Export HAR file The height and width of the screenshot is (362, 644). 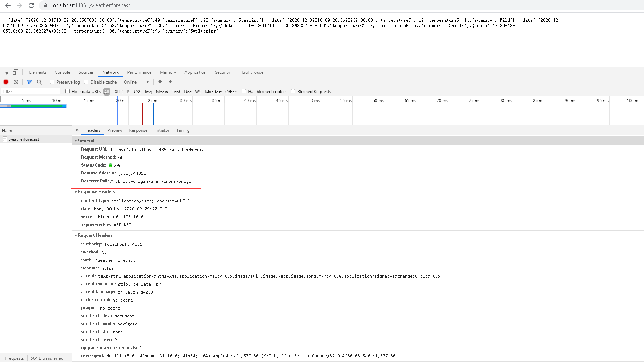pos(170,82)
